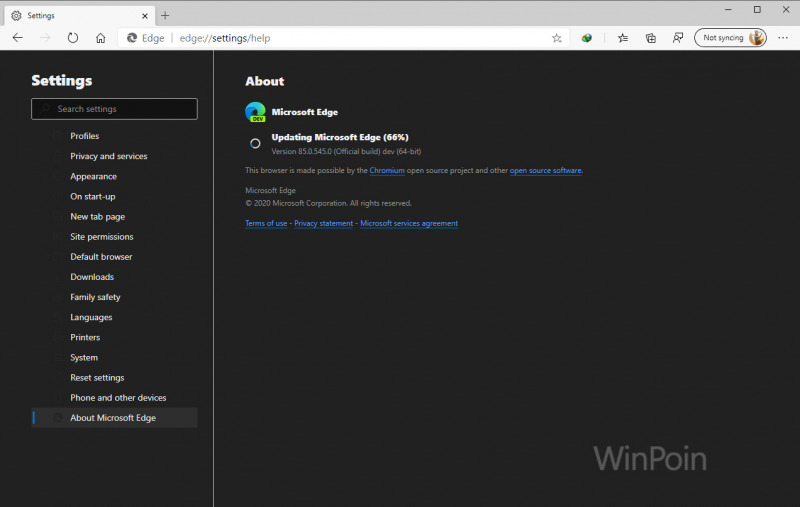Select About Microsoft Edge in sidebar
This screenshot has width=800, height=507.
coord(114,418)
